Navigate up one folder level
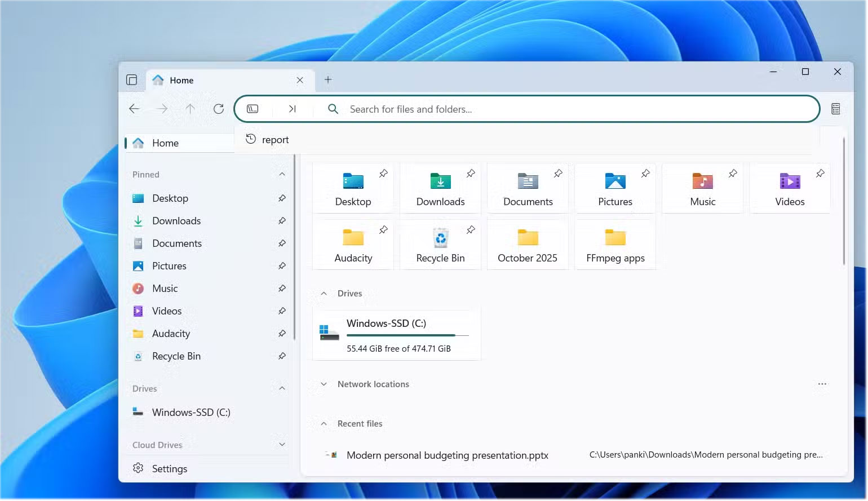The width and height of the screenshot is (868, 501). point(191,109)
